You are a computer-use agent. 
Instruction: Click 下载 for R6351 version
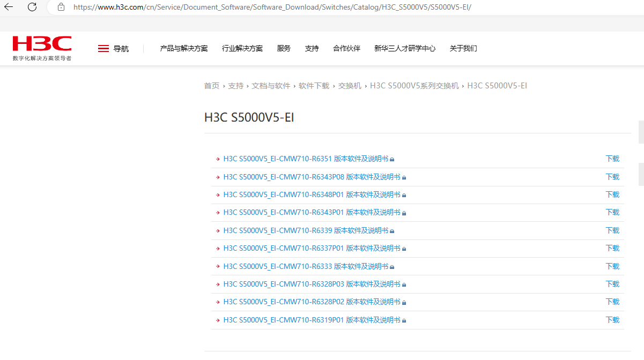click(x=612, y=159)
